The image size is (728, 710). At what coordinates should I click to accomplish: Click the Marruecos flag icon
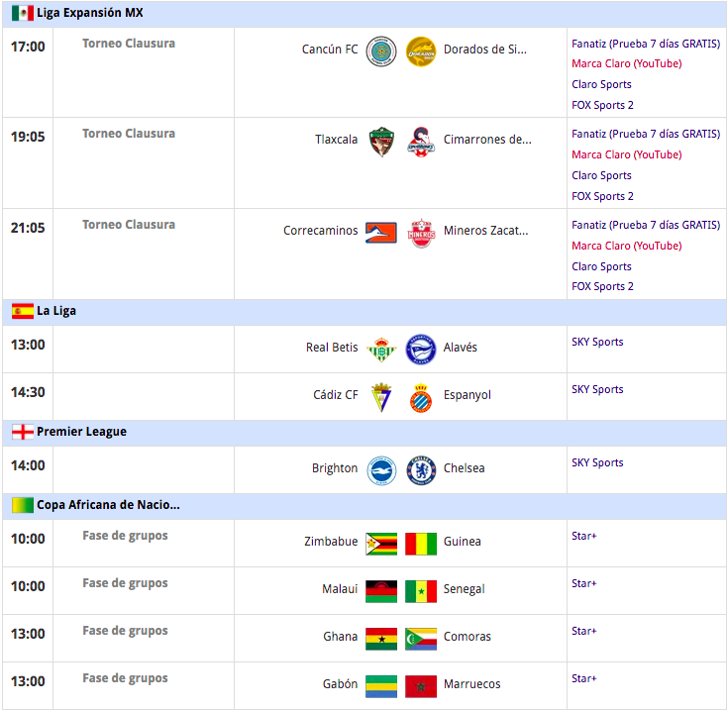point(421,686)
